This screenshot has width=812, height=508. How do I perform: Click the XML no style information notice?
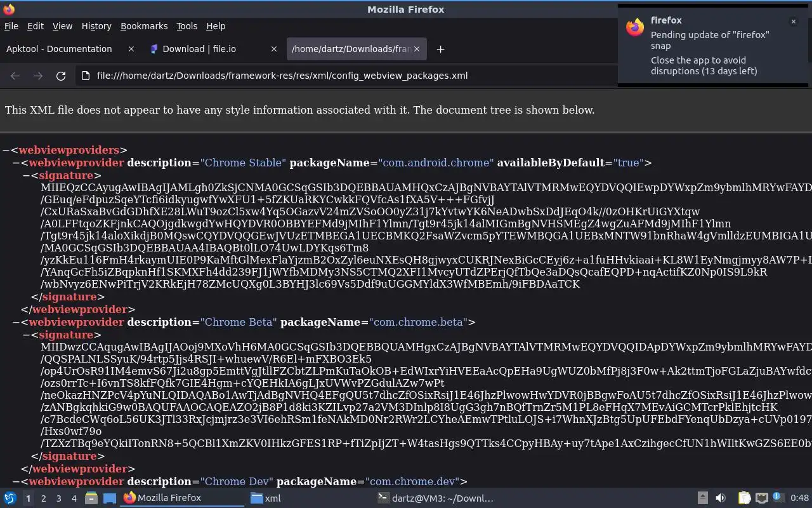[x=299, y=110]
